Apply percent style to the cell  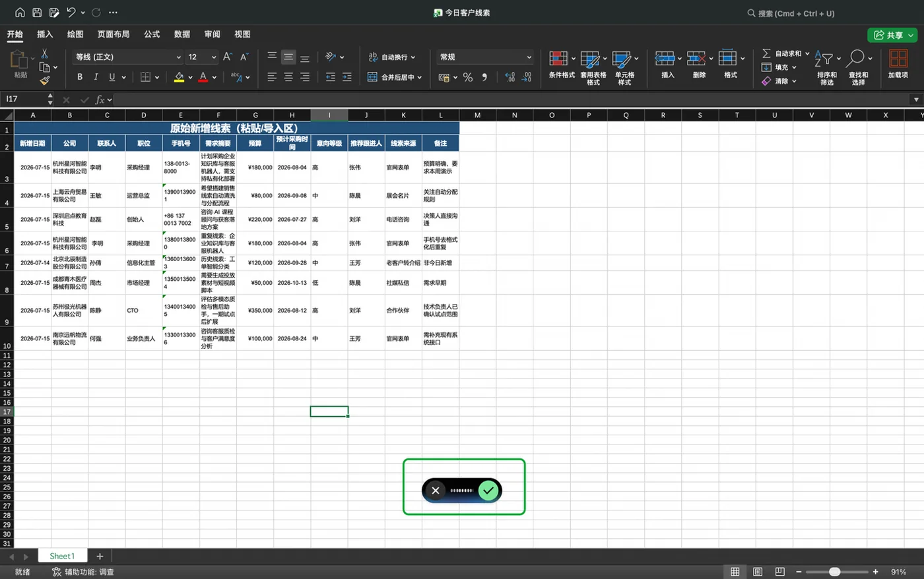[468, 77]
